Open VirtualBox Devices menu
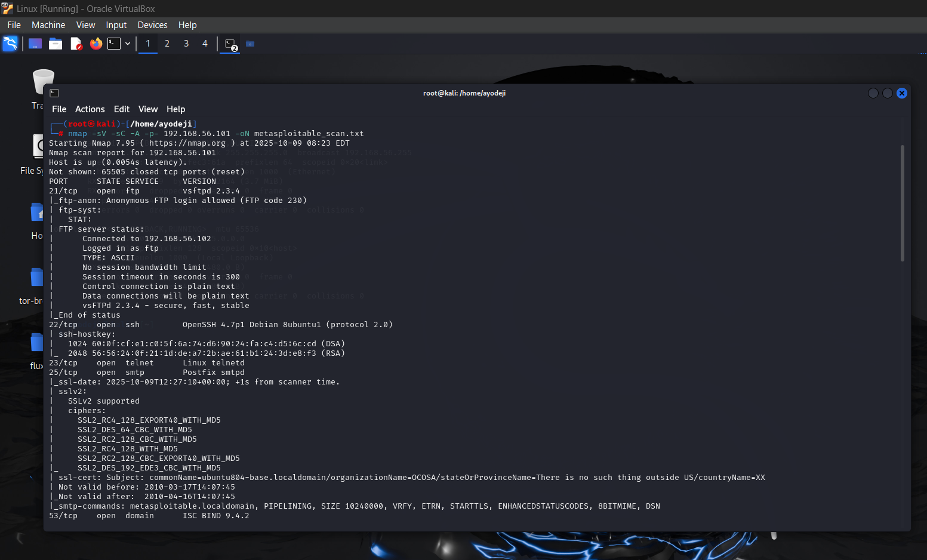927x560 pixels. [152, 25]
